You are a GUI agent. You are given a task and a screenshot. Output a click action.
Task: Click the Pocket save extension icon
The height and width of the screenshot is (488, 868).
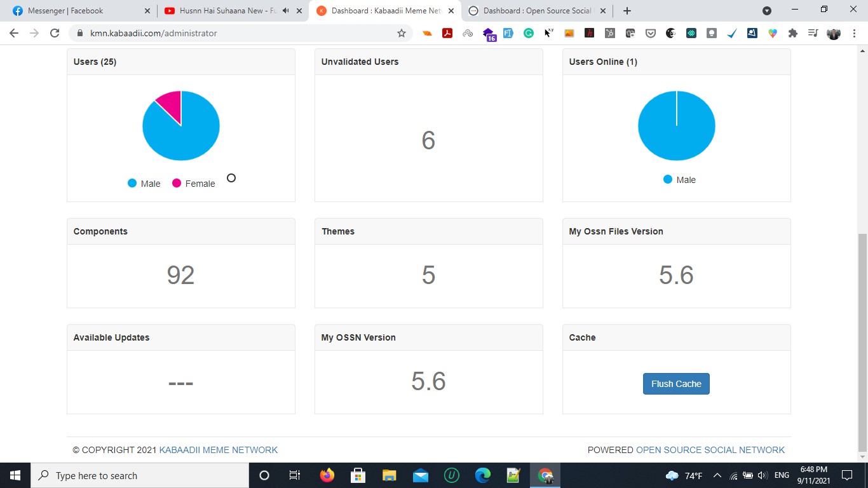(650, 33)
